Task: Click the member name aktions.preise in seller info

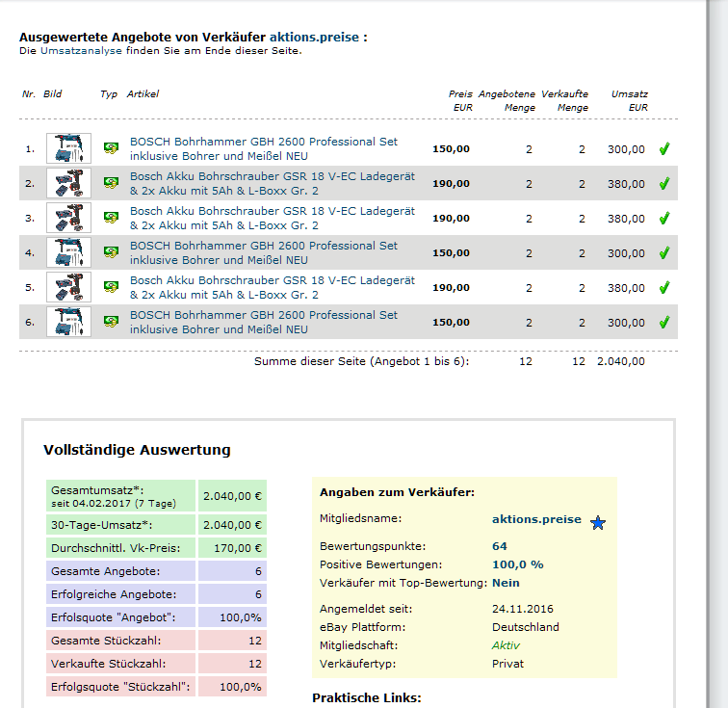Action: [536, 519]
